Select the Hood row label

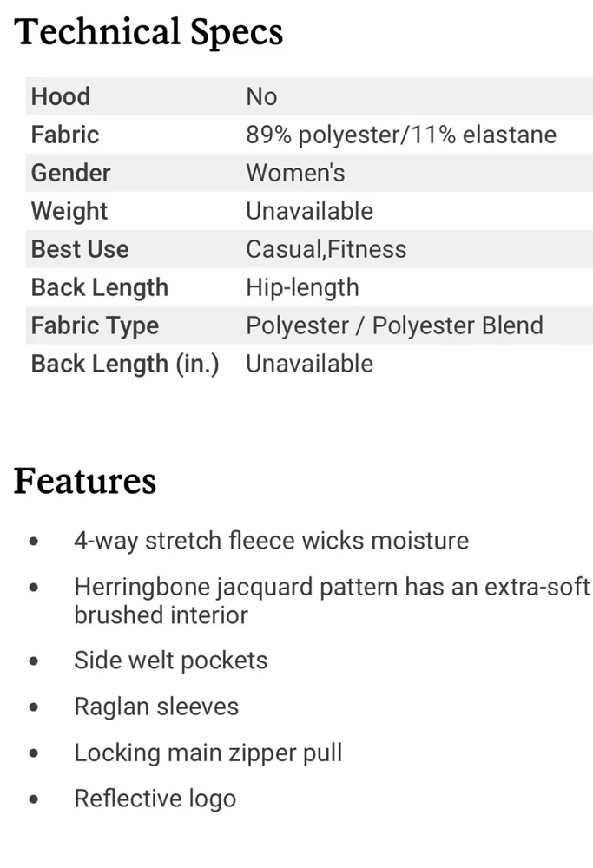click(61, 96)
